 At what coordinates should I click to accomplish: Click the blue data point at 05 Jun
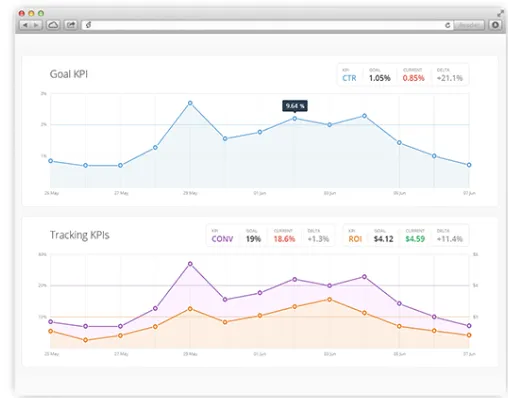(399, 143)
